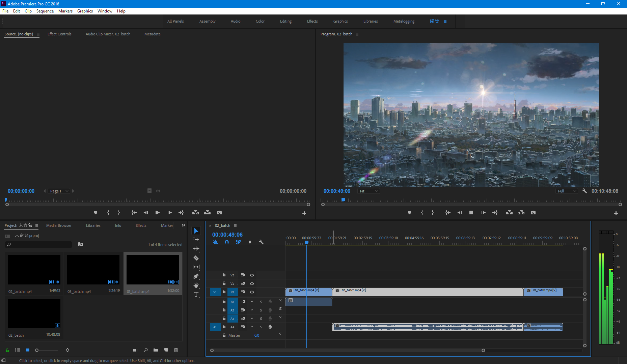Toggle V1 track output eye
627x364 pixels.
pyautogui.click(x=252, y=292)
